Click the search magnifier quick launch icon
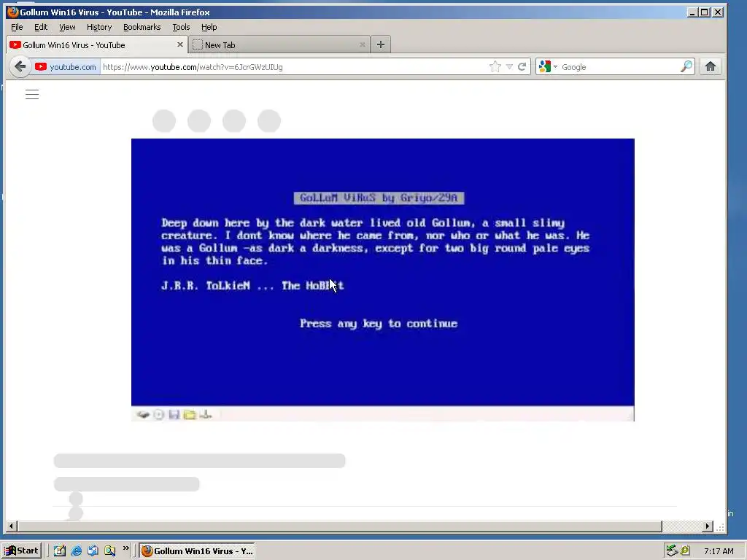 click(x=109, y=551)
